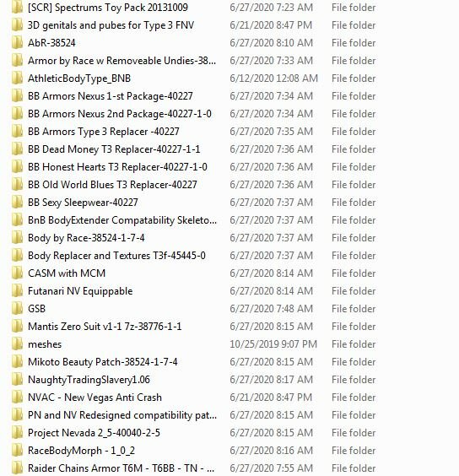The image size is (459, 476).
Task: Click date 6/12/2020 12:08 AM of AthleticBodyType_BNB
Action: [273, 78]
